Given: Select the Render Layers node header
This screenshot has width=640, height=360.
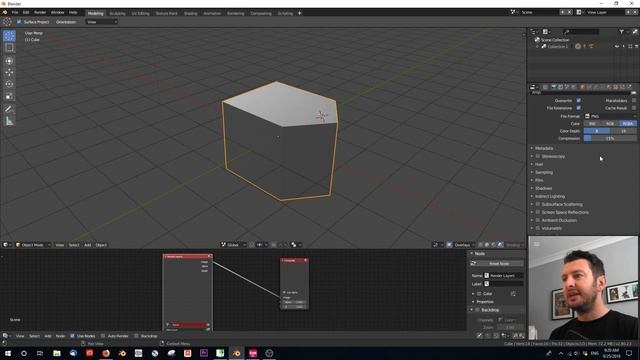Looking at the screenshot, I should 188,256.
